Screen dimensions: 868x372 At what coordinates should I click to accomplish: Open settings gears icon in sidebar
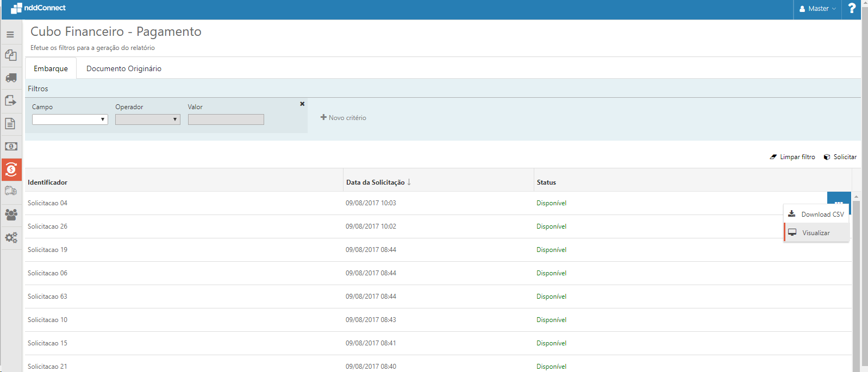[x=11, y=237]
